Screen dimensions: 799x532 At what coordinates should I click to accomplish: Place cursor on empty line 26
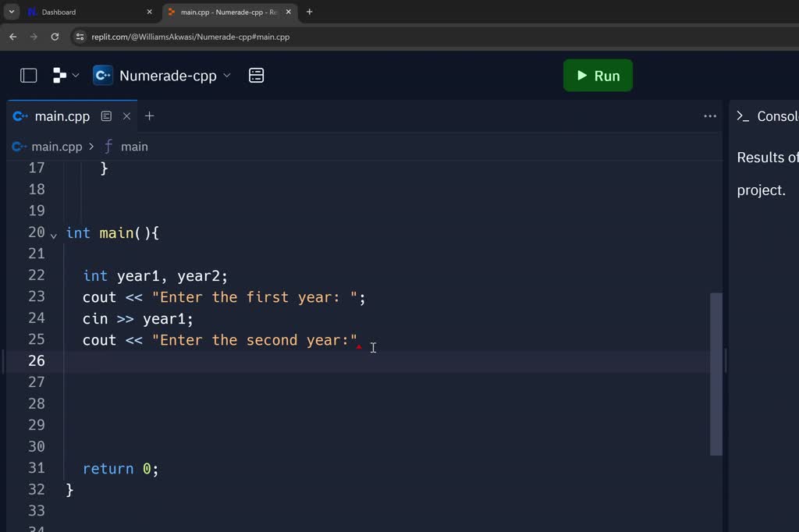(387, 361)
